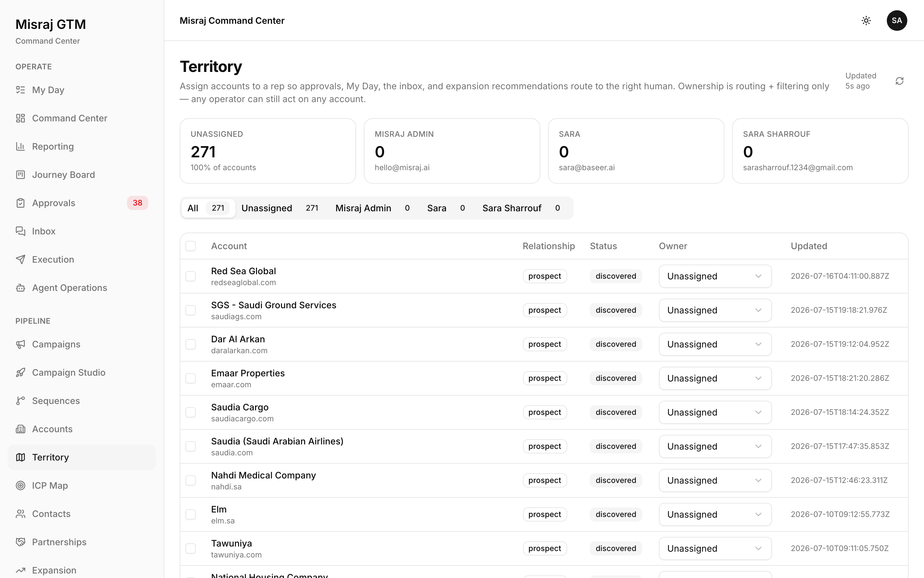Click the Approvals clipboard icon
The width and height of the screenshot is (924, 578).
click(21, 203)
